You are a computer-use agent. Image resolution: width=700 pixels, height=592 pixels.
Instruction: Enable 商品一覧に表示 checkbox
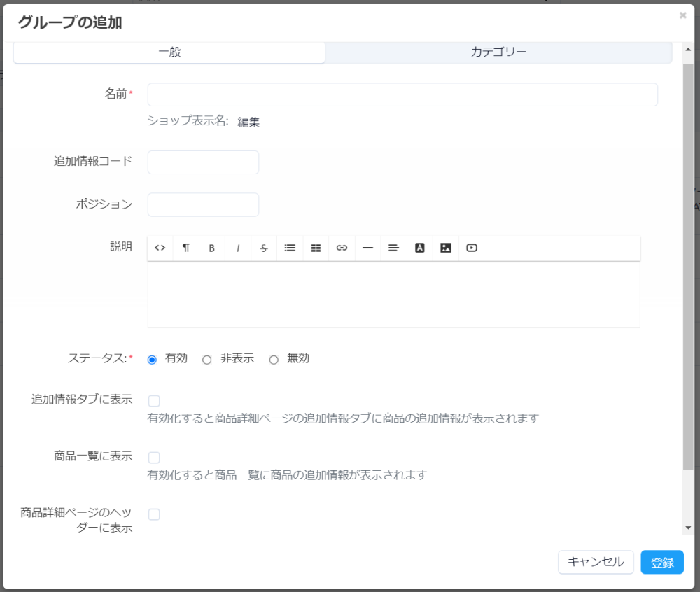(154, 457)
